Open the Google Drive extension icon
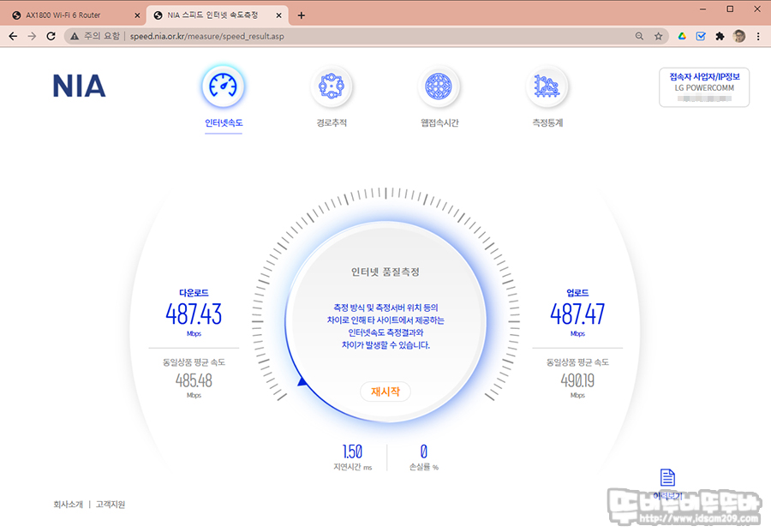771x532 pixels. (682, 36)
